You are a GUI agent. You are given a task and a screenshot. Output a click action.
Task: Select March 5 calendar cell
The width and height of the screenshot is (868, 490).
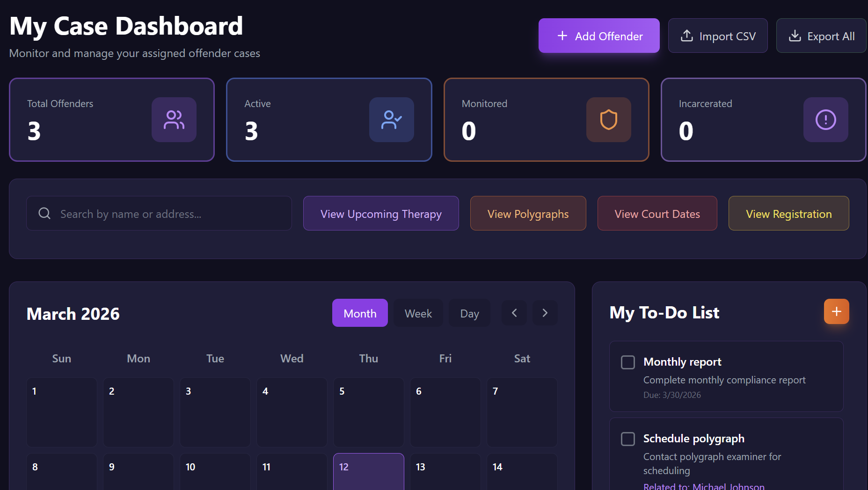pyautogui.click(x=369, y=412)
